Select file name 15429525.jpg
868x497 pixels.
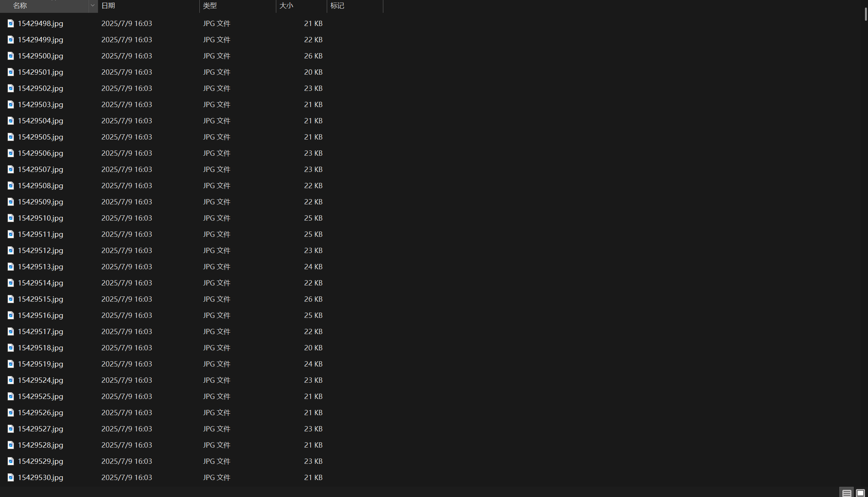tap(40, 396)
